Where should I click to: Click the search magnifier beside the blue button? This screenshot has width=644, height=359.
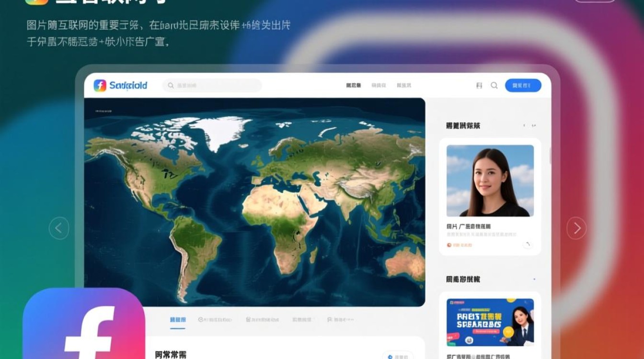tap(494, 86)
